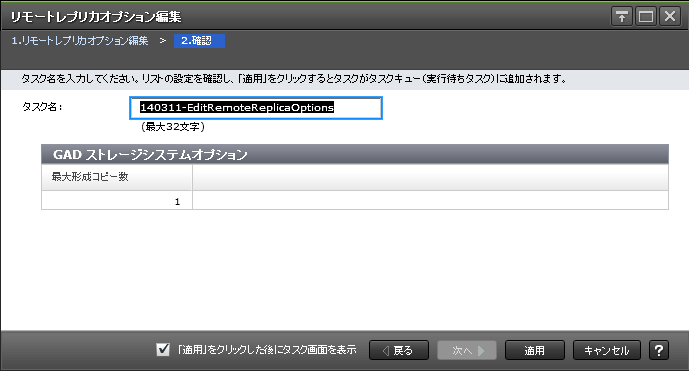Select the 2.確認 step tab
The width and height of the screenshot is (689, 371).
[199, 41]
